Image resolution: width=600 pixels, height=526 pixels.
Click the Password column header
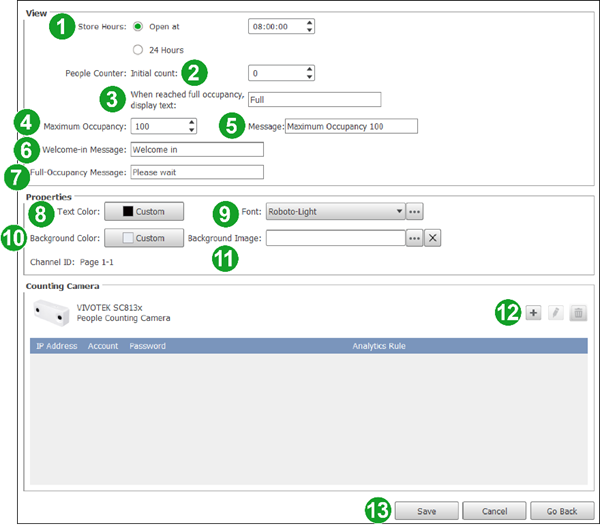click(147, 346)
